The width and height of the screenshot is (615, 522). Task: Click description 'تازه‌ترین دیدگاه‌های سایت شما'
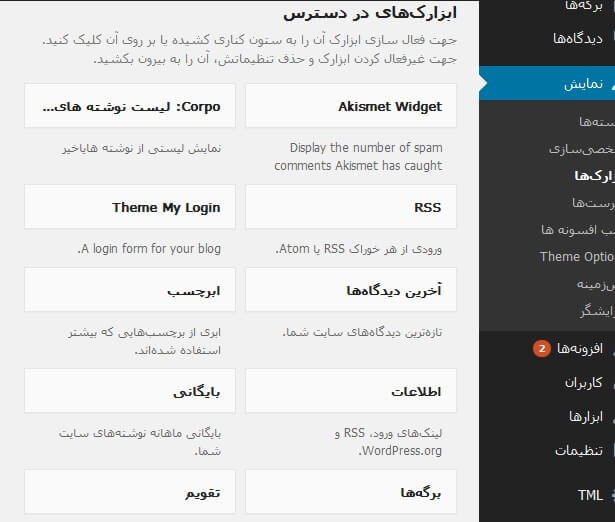coord(362,332)
